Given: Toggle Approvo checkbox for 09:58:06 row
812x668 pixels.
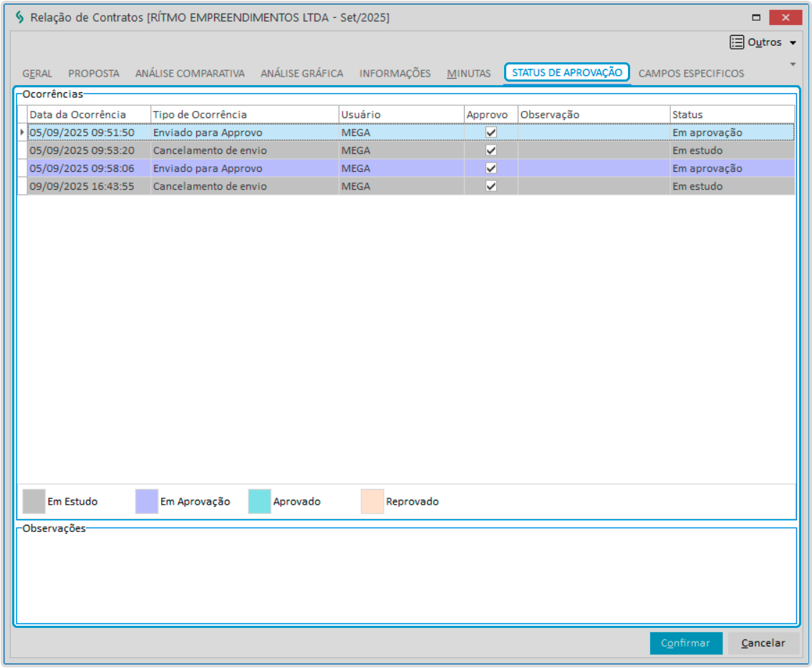Looking at the screenshot, I should [491, 168].
